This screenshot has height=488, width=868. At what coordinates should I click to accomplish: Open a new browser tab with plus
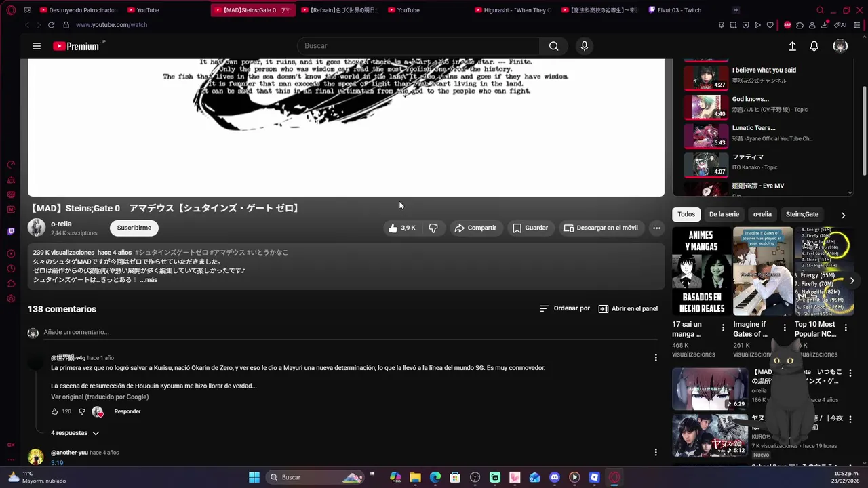(736, 10)
